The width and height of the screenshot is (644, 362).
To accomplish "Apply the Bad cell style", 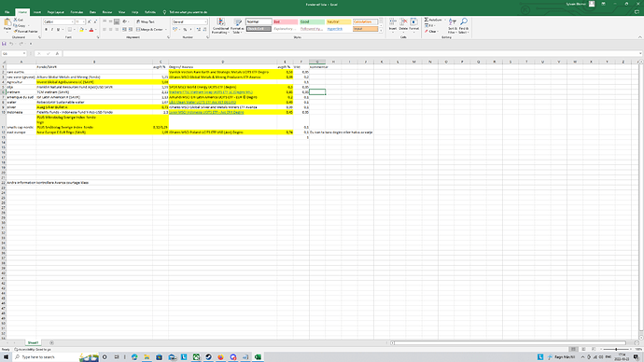I will click(286, 21).
